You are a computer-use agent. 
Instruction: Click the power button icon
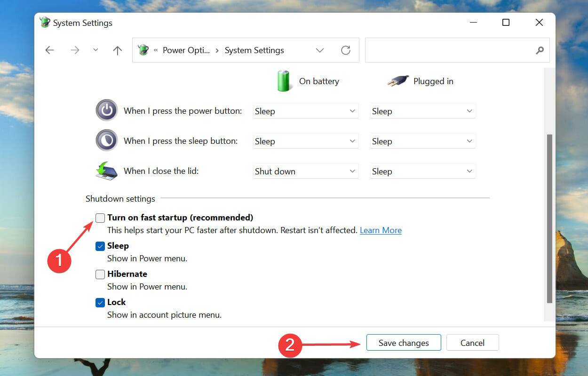point(106,110)
